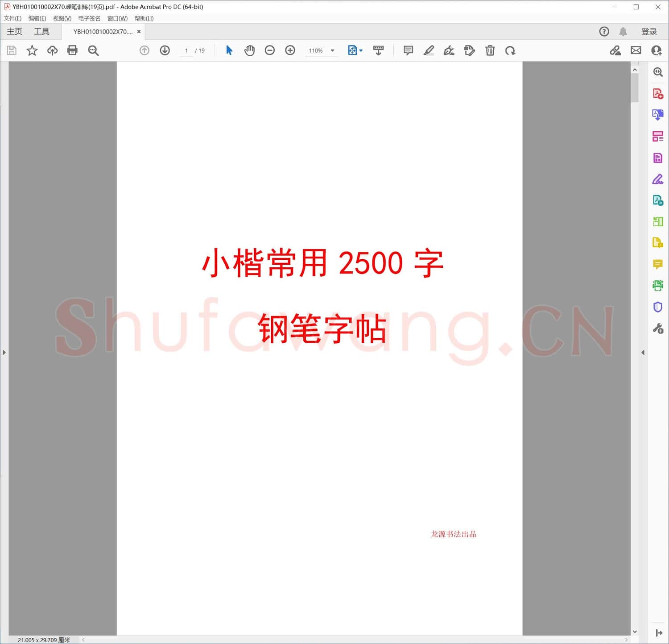Upload the file to cloud storage
The image size is (669, 644).
coord(52,50)
